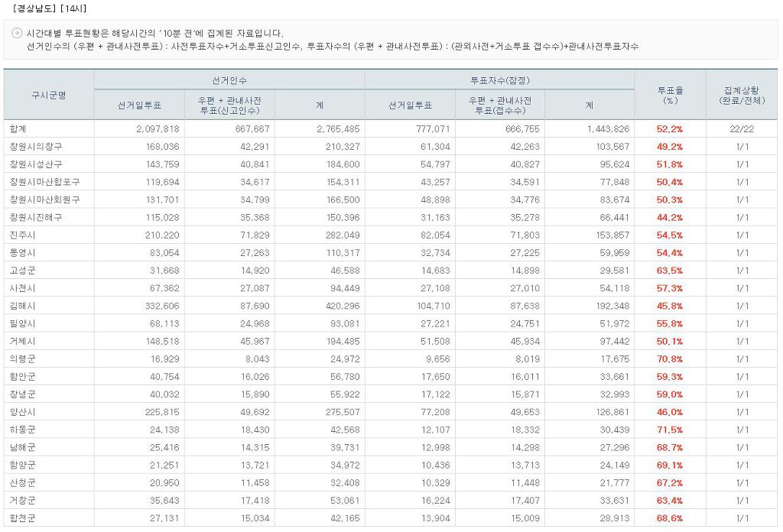This screenshot has width=783, height=532.
Task: Click the 126,861 voters total cell
Action: pyautogui.click(x=613, y=412)
